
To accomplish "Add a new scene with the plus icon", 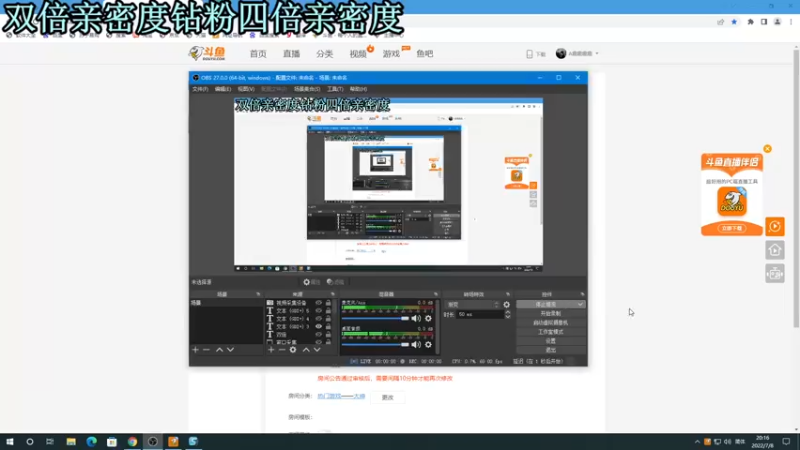I will (195, 350).
